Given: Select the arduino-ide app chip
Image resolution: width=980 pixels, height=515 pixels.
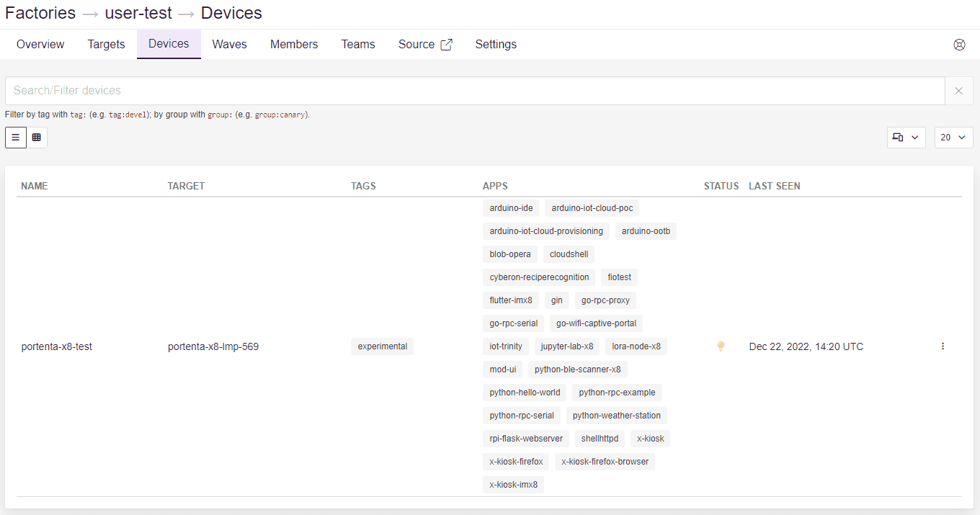Looking at the screenshot, I should coord(511,208).
